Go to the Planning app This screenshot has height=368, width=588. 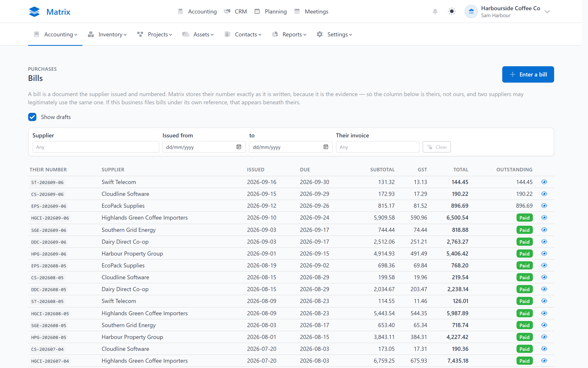pyautogui.click(x=271, y=11)
